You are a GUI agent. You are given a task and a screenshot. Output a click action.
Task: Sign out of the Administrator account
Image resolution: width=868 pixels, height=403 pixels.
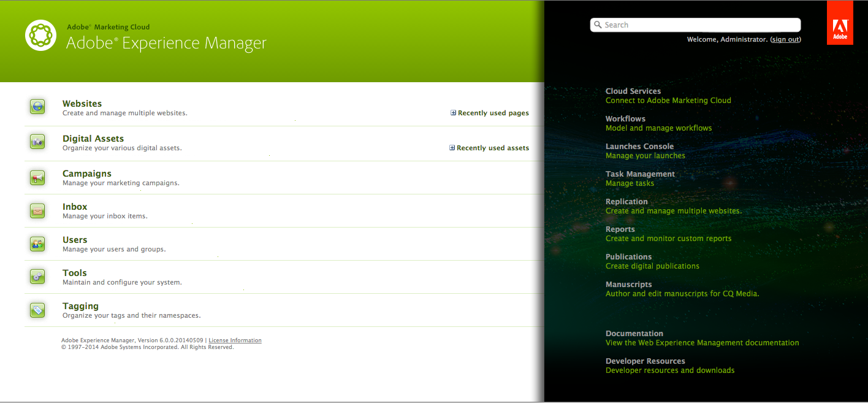coord(785,39)
